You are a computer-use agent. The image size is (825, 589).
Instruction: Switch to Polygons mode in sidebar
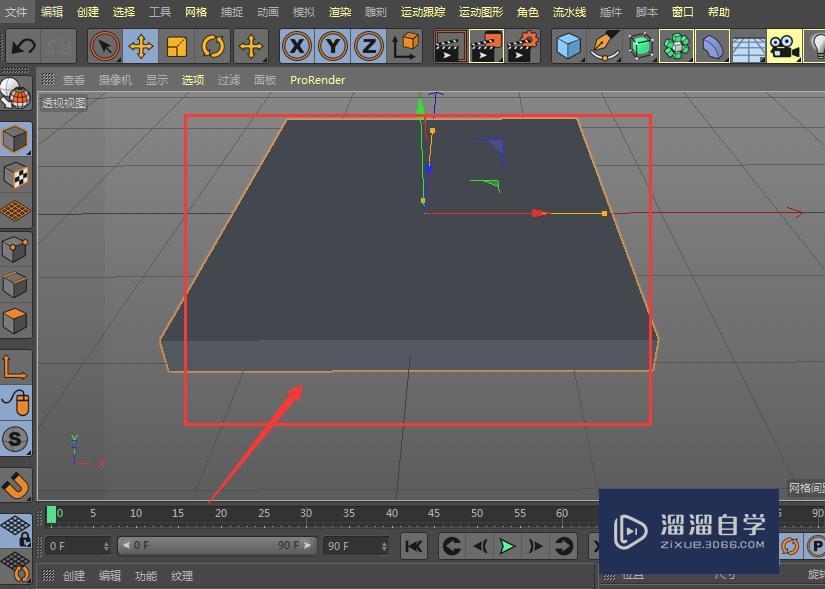(15, 322)
